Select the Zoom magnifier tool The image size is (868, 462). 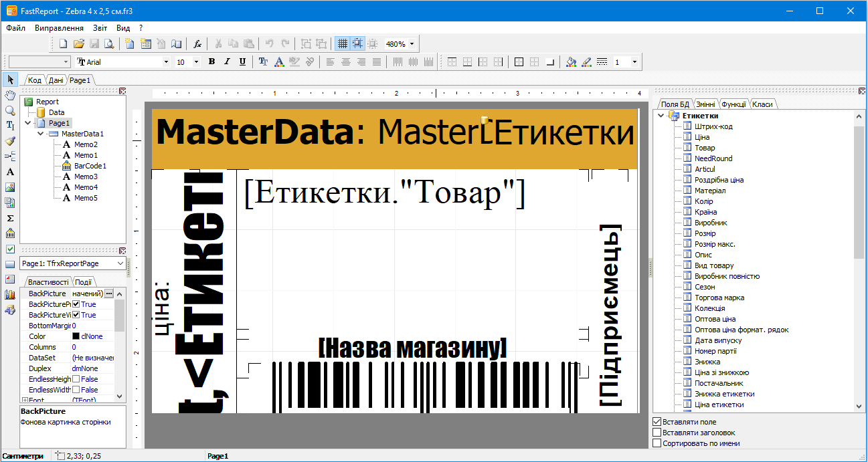pos(9,110)
